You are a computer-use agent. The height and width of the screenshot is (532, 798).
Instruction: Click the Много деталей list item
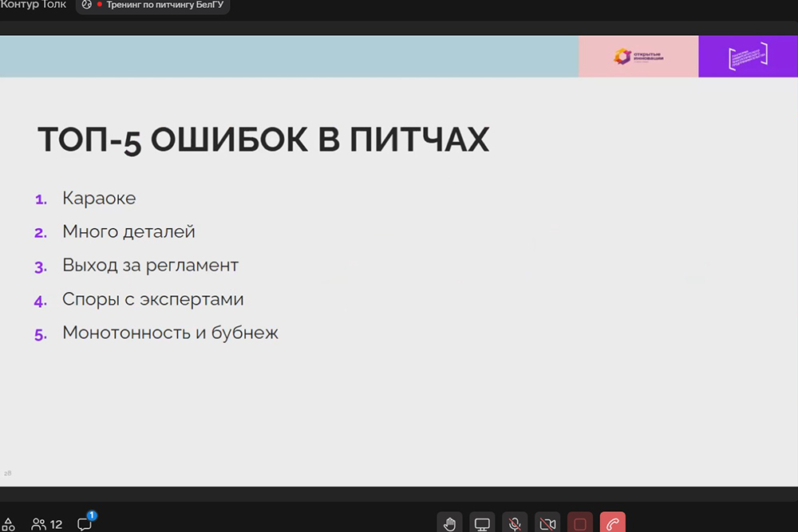pos(128,232)
